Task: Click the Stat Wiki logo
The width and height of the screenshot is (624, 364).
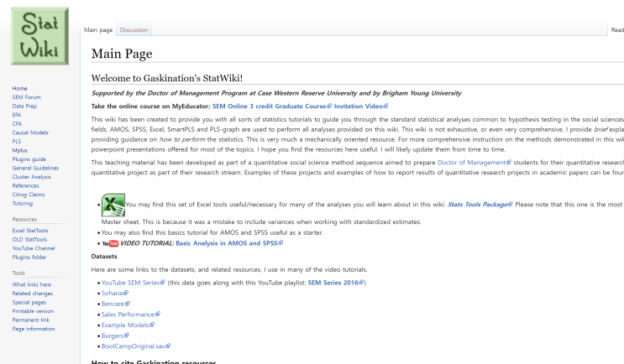Action: (39, 36)
